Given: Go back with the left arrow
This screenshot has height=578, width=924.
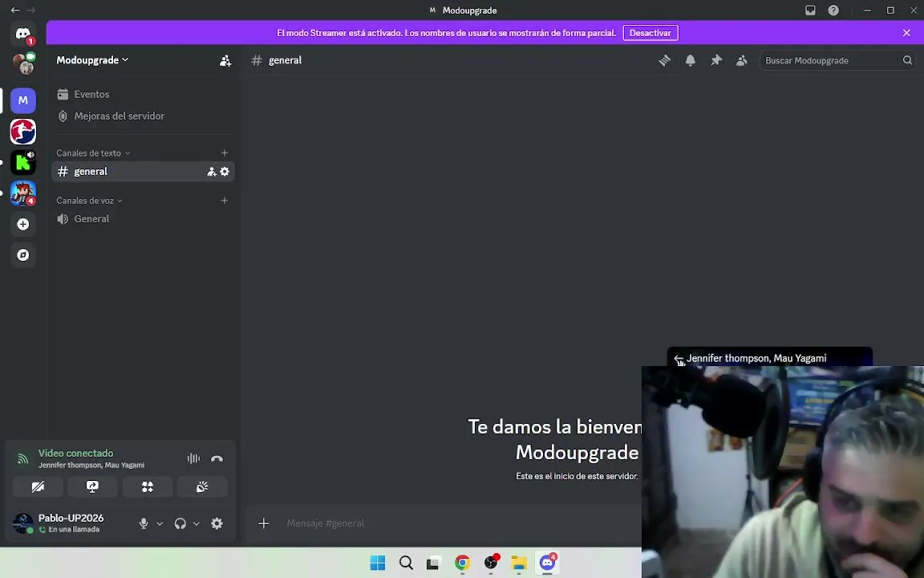Looking at the screenshot, I should click(14, 10).
